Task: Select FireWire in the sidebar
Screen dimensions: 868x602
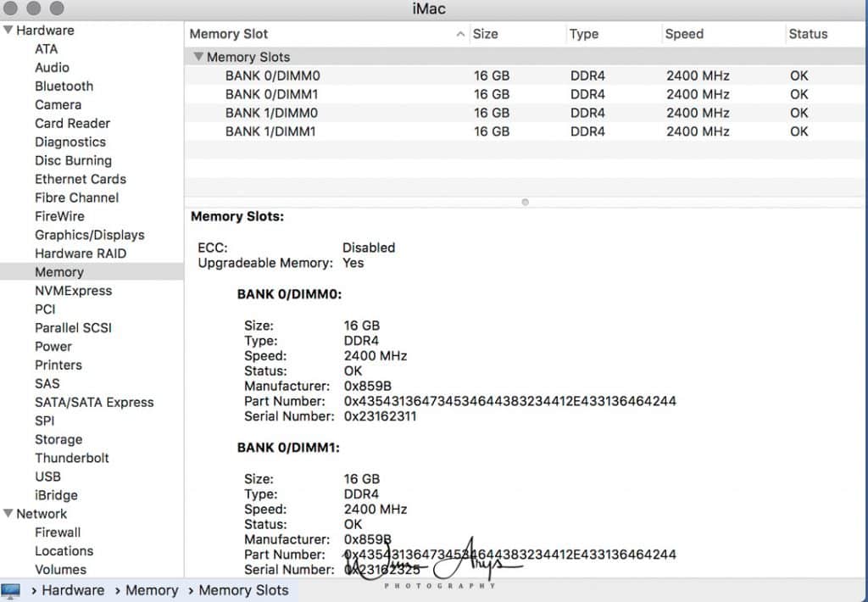Action: 59,216
